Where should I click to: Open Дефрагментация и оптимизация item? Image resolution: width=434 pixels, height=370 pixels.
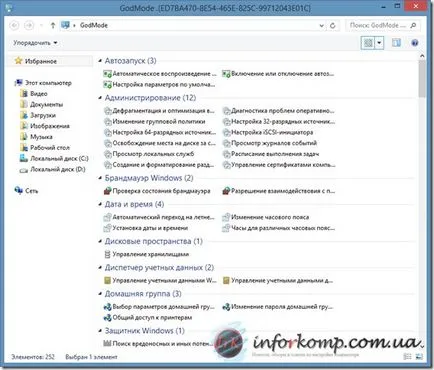point(159,111)
